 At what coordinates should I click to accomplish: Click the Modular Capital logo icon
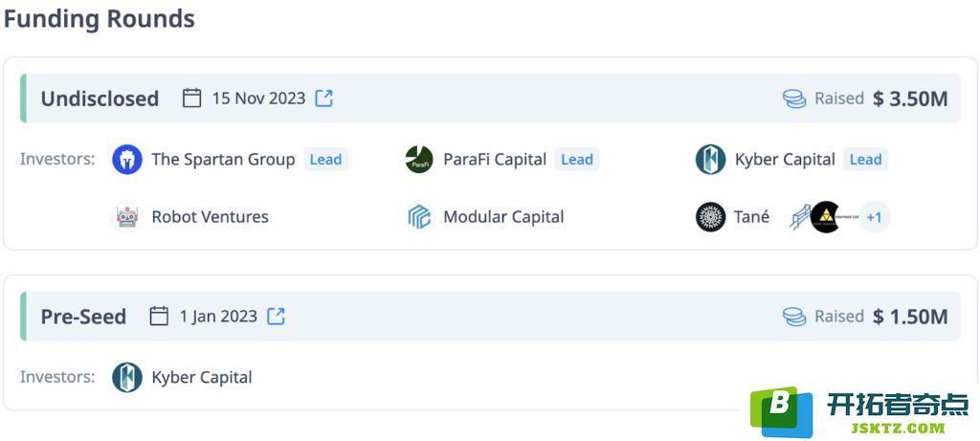tap(419, 217)
